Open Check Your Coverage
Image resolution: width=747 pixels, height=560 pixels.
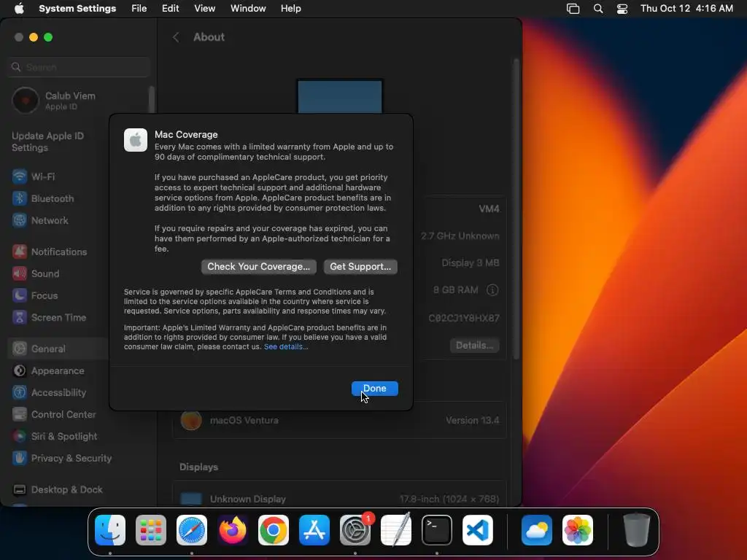click(x=259, y=267)
